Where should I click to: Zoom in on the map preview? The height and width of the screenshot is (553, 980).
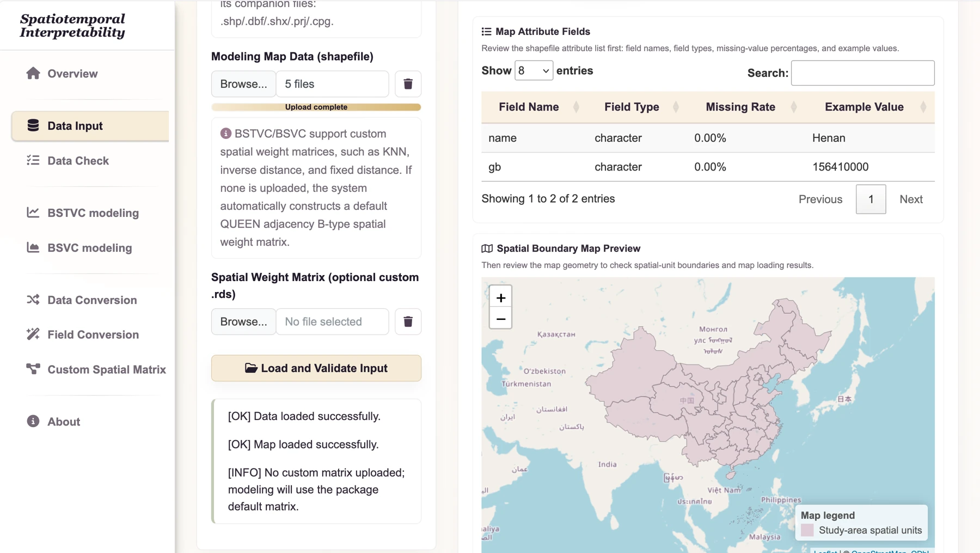pos(500,297)
